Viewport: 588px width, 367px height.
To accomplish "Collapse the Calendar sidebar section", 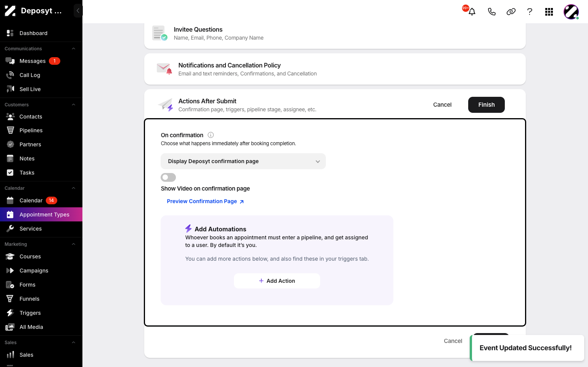I will point(74,188).
